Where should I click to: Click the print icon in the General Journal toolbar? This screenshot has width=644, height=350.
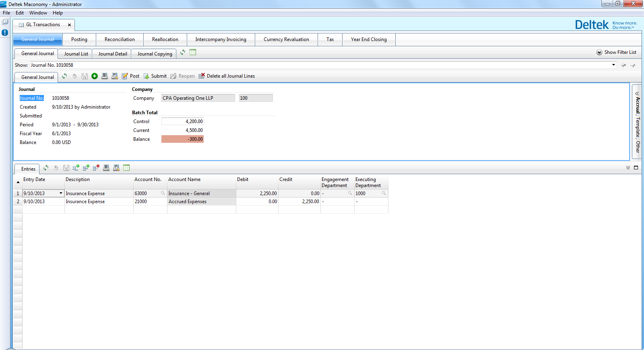(105, 76)
